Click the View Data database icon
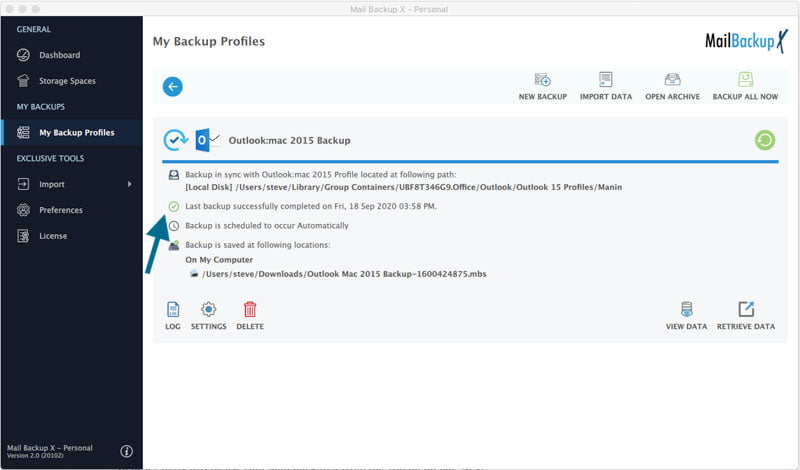The width and height of the screenshot is (800, 470). coord(687,309)
